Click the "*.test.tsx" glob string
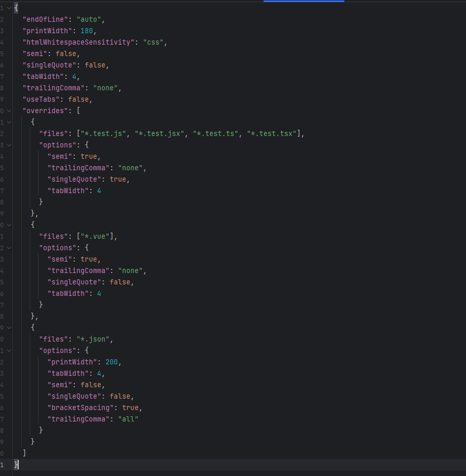The width and height of the screenshot is (466, 476). point(272,133)
